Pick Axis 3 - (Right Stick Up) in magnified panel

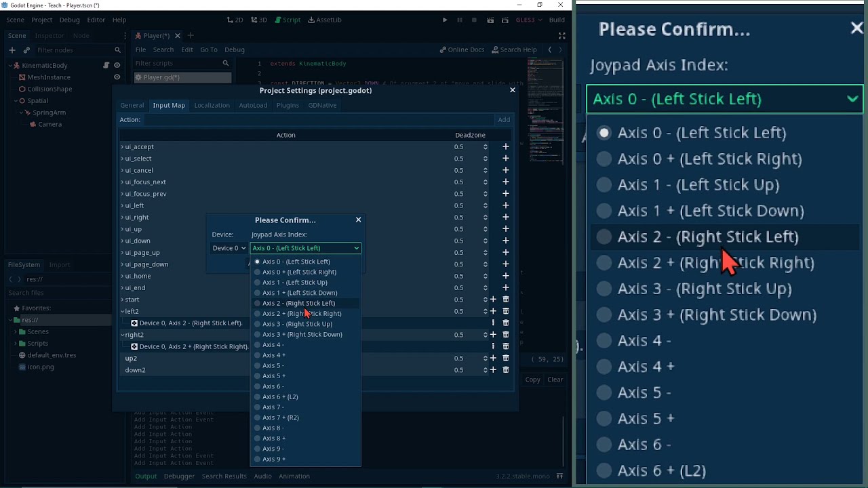(695, 289)
